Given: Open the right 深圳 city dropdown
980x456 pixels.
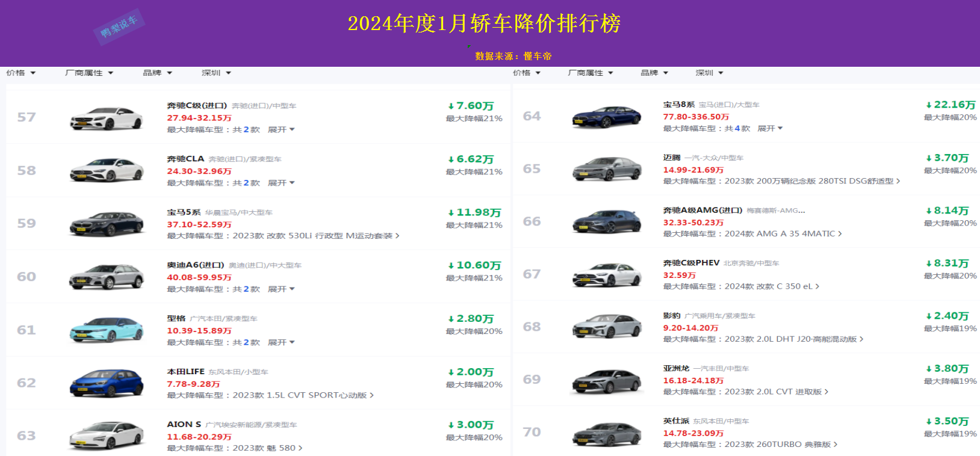Looking at the screenshot, I should pyautogui.click(x=709, y=73).
